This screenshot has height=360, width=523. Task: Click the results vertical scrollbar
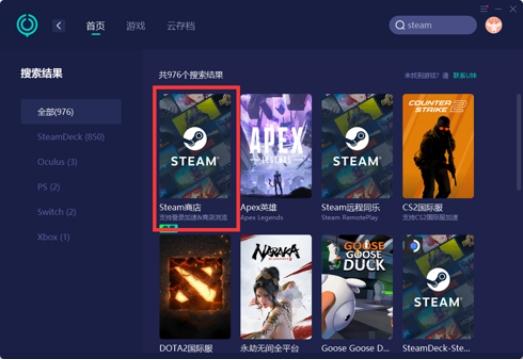point(519,143)
